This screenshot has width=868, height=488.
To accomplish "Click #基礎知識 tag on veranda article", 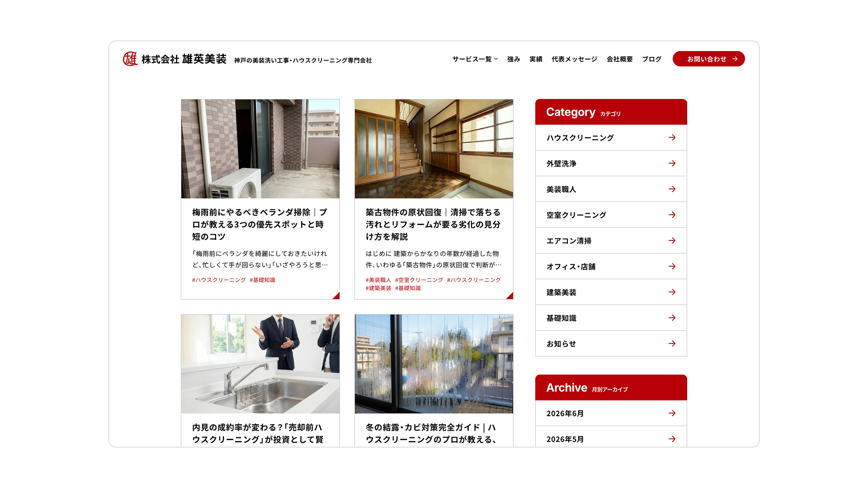I will (263, 280).
